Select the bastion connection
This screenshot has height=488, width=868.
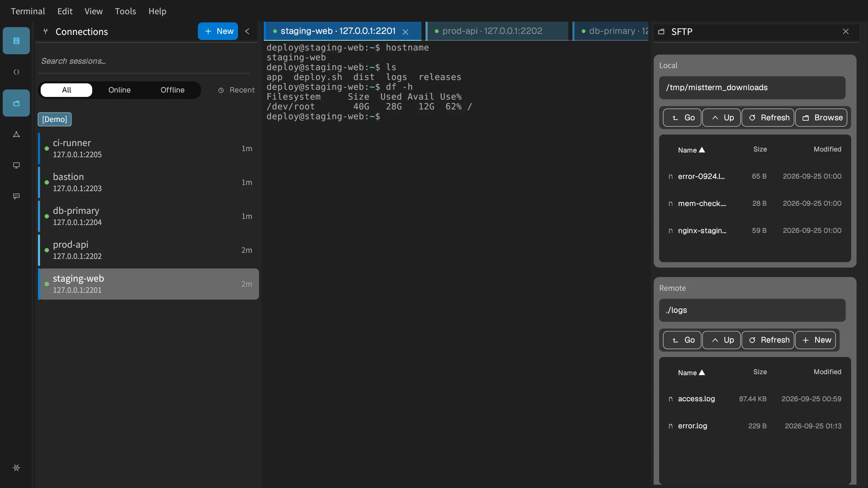pyautogui.click(x=149, y=182)
